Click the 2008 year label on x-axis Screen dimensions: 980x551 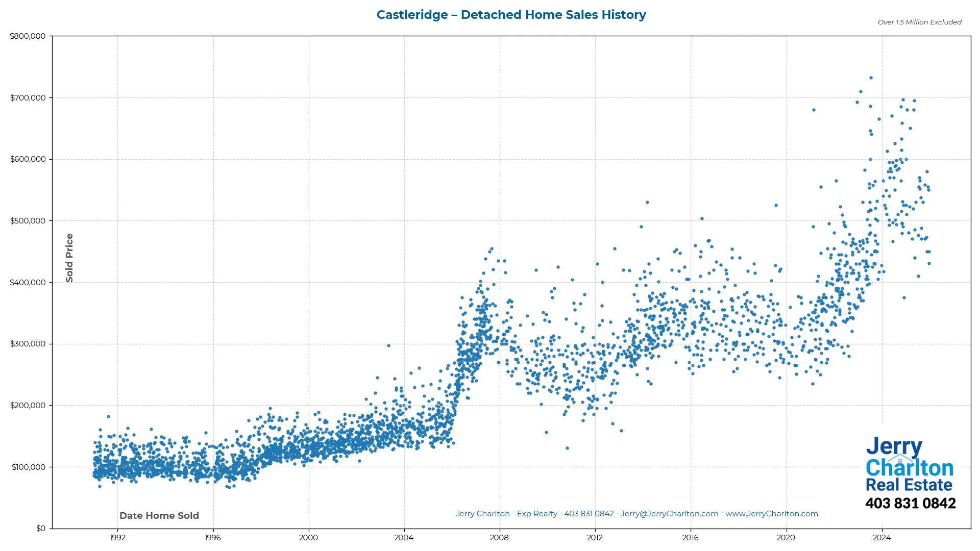[499, 537]
